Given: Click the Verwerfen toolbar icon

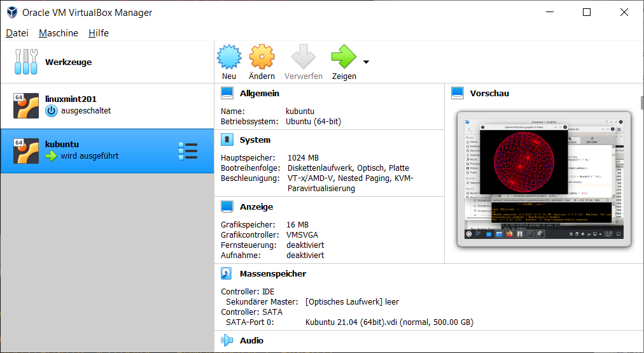Looking at the screenshot, I should (x=304, y=57).
